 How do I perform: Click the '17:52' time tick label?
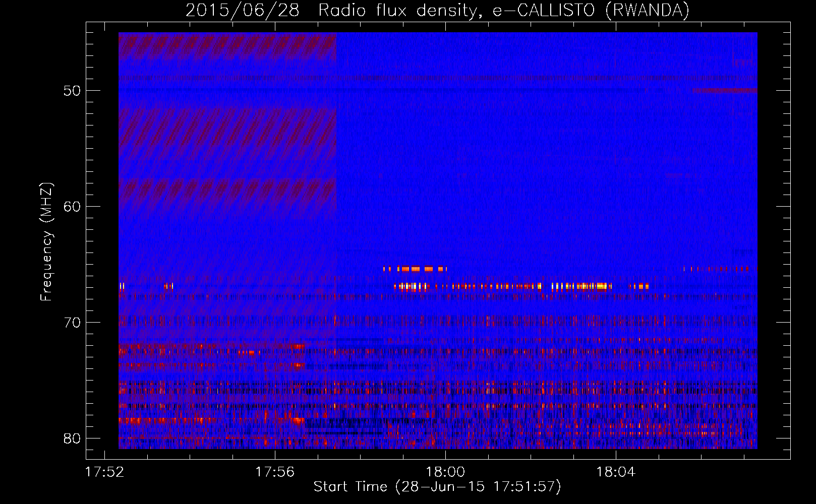[104, 472]
